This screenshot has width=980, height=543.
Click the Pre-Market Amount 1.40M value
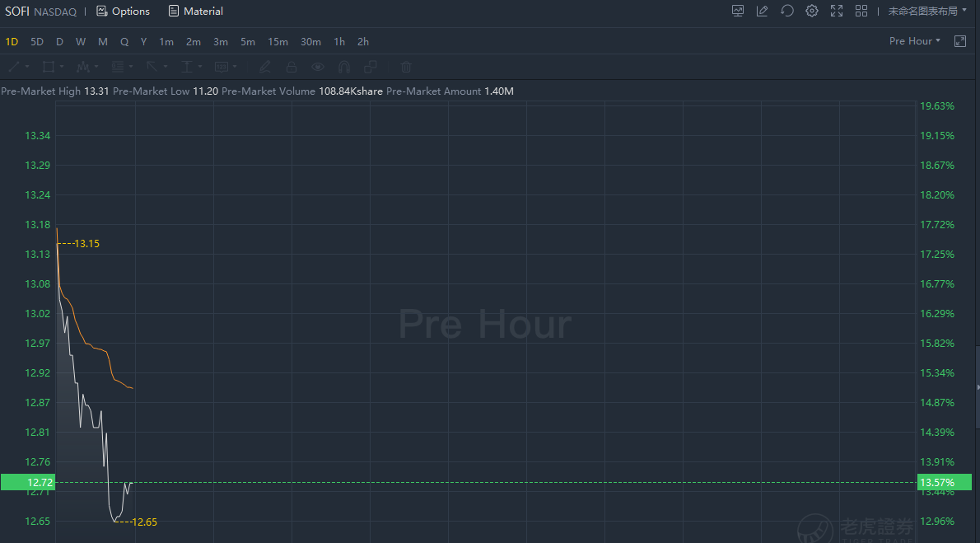[499, 91]
